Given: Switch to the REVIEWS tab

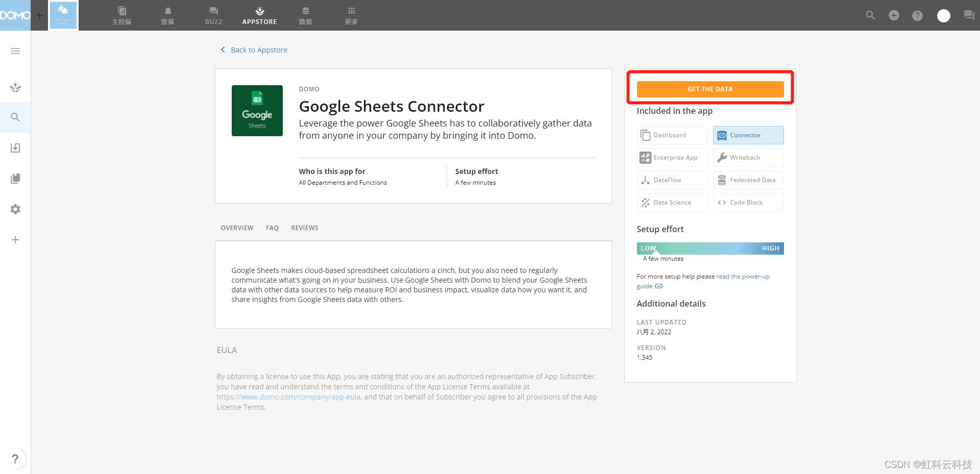Looking at the screenshot, I should coord(305,228).
